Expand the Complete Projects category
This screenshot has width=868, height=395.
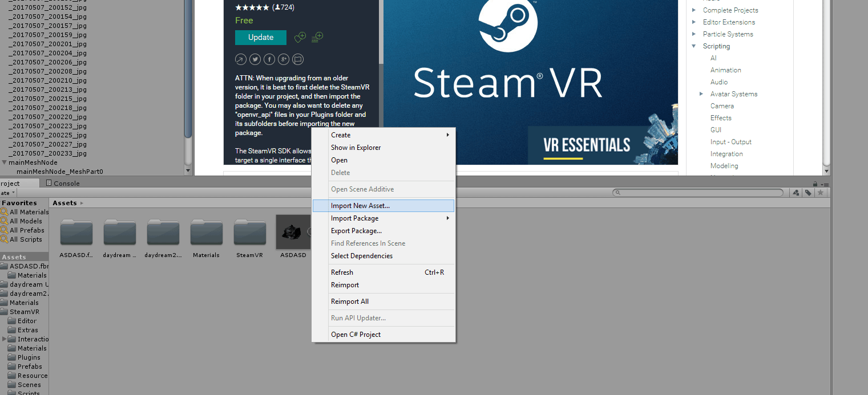(x=694, y=10)
